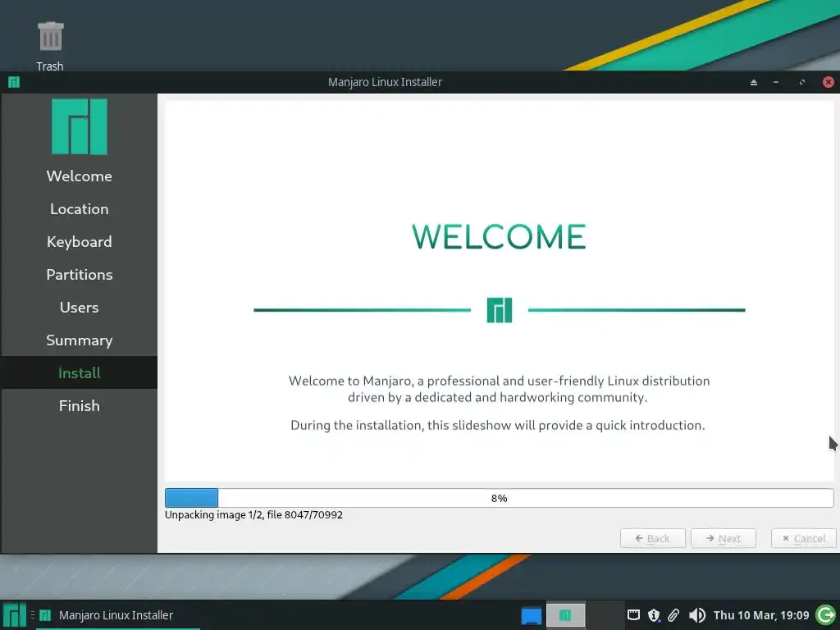
Task: Click the 'Unpacking image 1/2' status text
Action: [253, 515]
